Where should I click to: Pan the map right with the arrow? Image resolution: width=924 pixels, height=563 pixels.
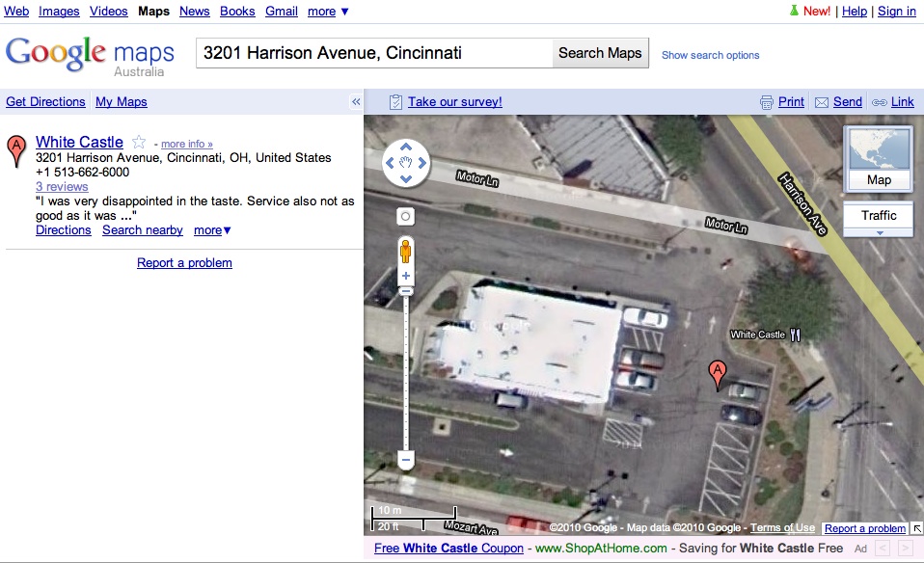click(x=421, y=163)
